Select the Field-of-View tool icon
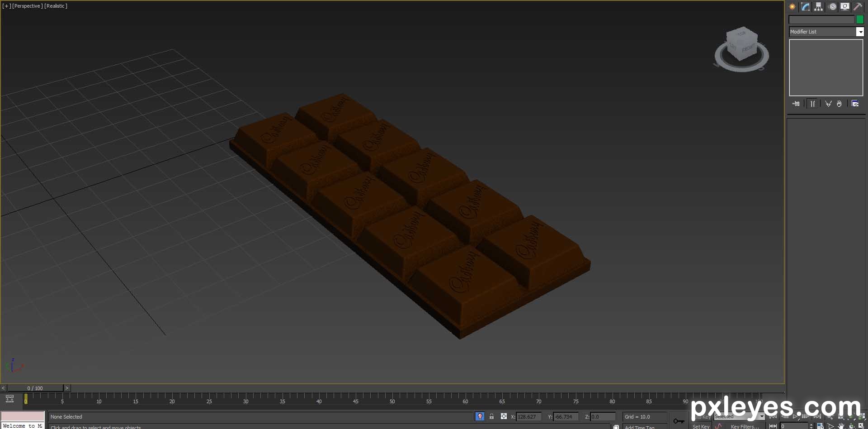868x429 pixels. (x=830, y=426)
